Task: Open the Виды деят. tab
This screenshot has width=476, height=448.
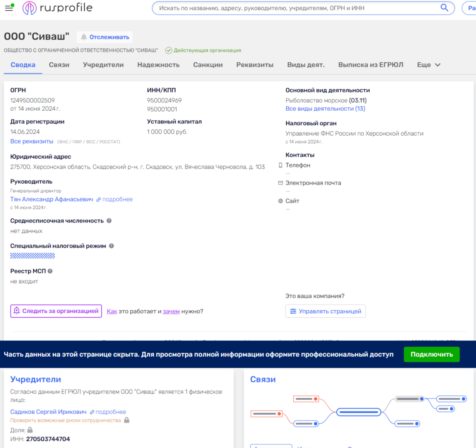Action: [306, 65]
